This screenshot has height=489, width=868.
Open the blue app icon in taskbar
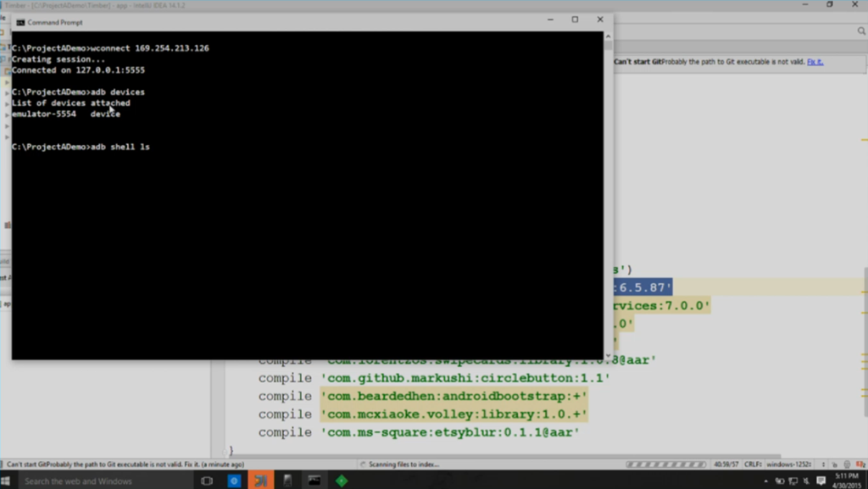click(234, 481)
